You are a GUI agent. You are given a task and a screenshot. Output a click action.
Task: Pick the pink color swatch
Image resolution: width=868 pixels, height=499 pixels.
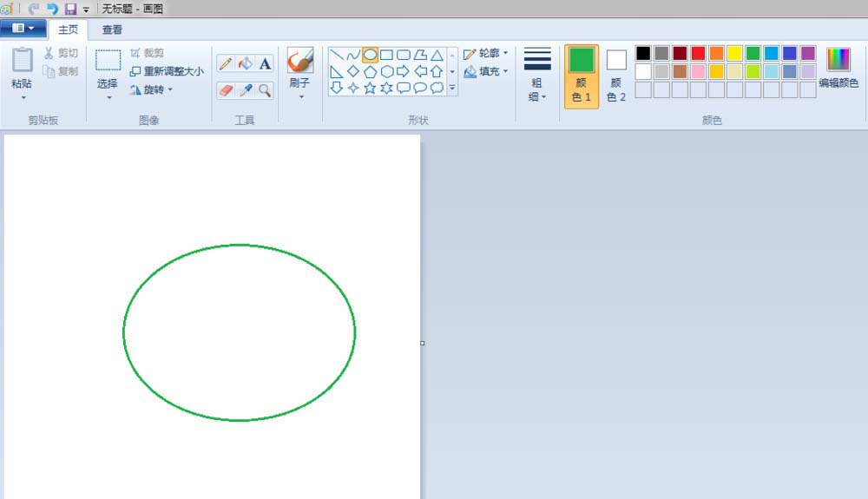coord(698,71)
